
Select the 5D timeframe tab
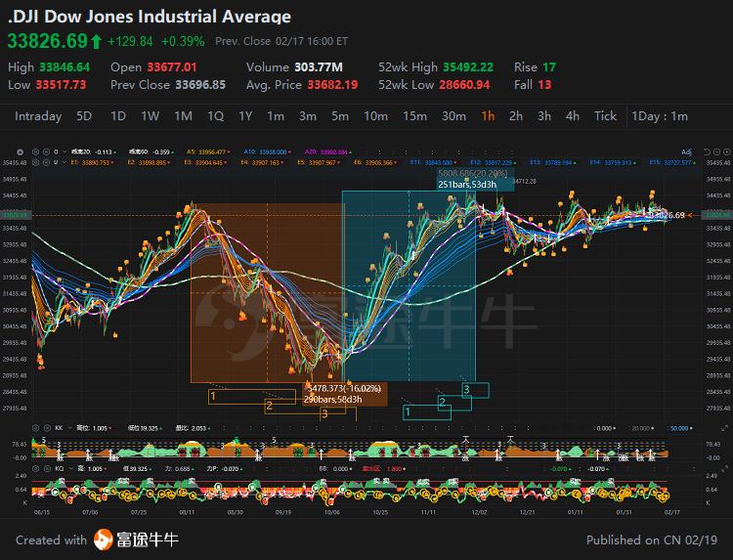[84, 116]
